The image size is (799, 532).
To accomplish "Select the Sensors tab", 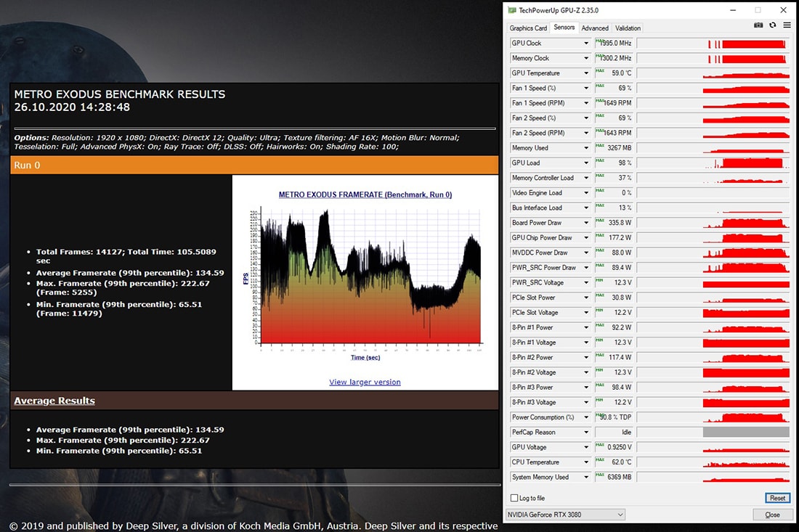I will coord(564,28).
